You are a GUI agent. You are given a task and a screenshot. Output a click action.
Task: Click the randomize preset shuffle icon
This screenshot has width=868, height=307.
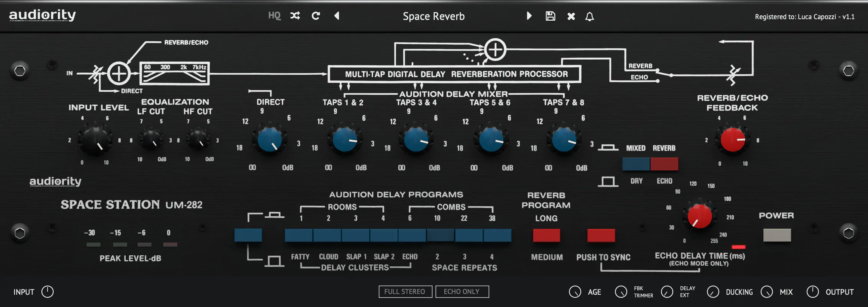click(x=295, y=16)
